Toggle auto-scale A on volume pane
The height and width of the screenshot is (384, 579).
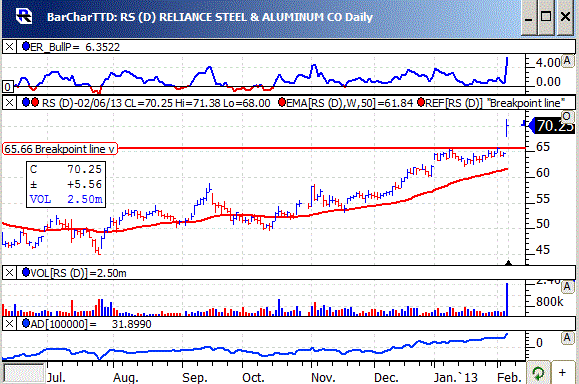pyautogui.click(x=567, y=286)
